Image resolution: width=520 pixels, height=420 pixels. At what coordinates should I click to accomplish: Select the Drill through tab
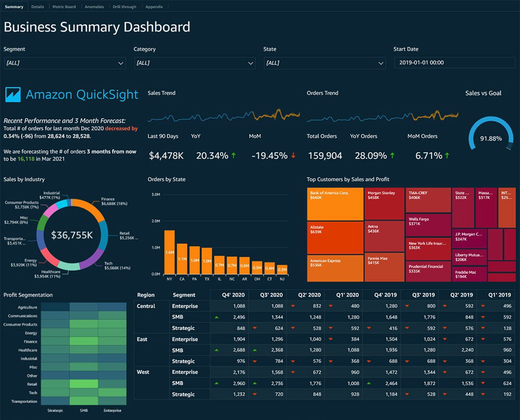(x=124, y=7)
